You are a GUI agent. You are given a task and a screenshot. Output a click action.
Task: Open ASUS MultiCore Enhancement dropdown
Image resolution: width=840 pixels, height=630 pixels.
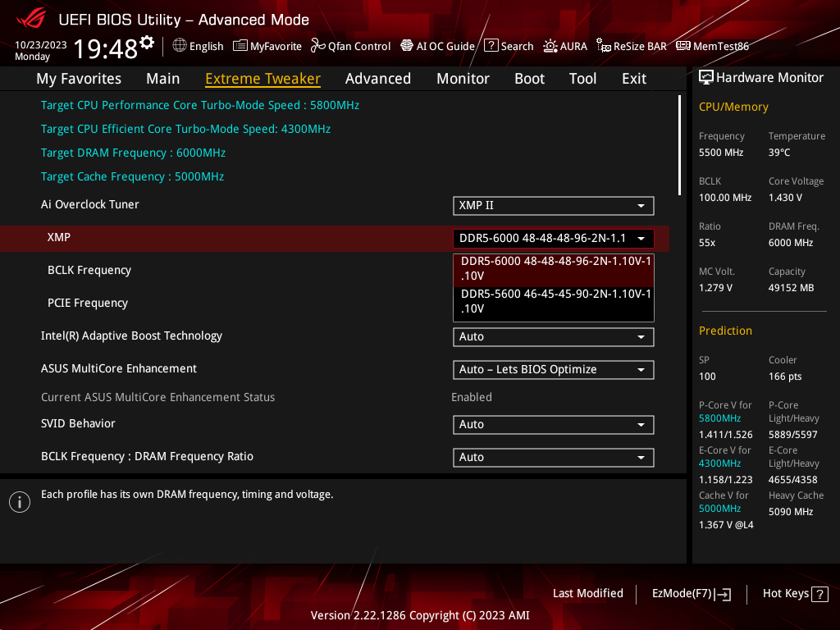point(554,370)
